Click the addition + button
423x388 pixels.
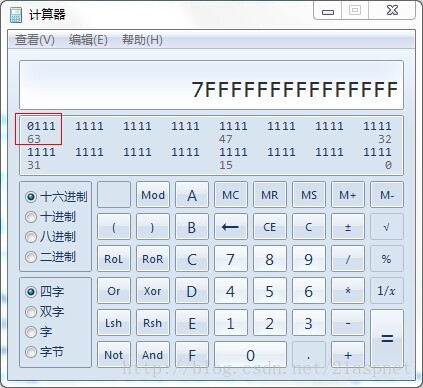pyautogui.click(x=348, y=355)
